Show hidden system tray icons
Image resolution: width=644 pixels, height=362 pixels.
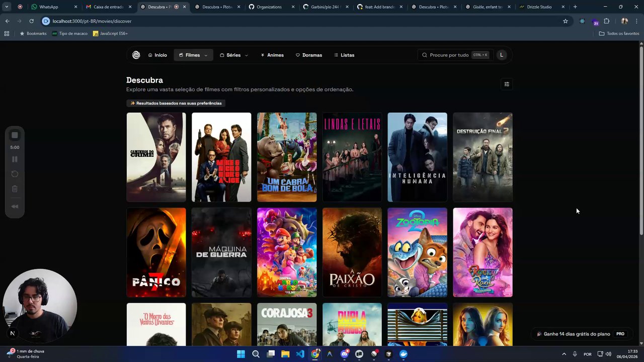point(564,354)
